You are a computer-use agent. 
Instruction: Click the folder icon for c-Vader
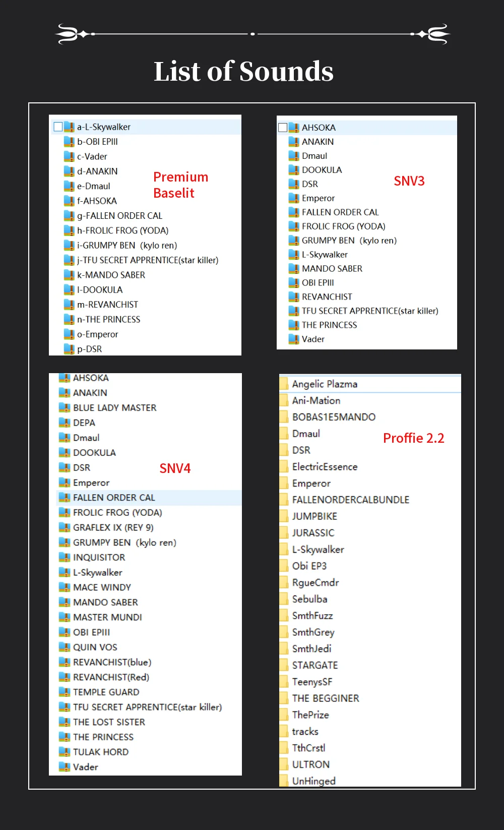click(69, 156)
